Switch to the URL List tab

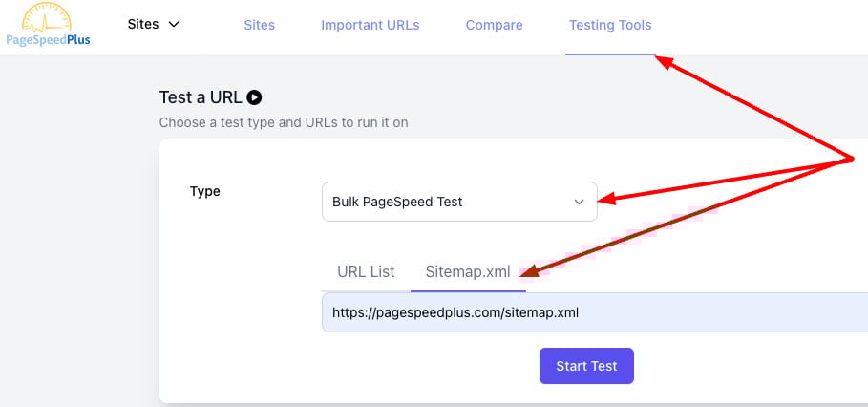click(x=366, y=271)
